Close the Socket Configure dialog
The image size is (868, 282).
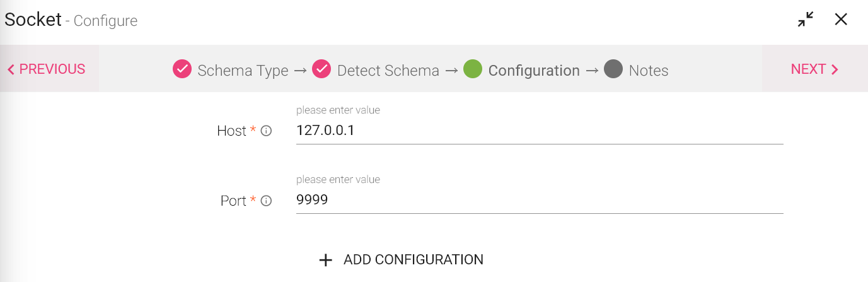pos(841,20)
